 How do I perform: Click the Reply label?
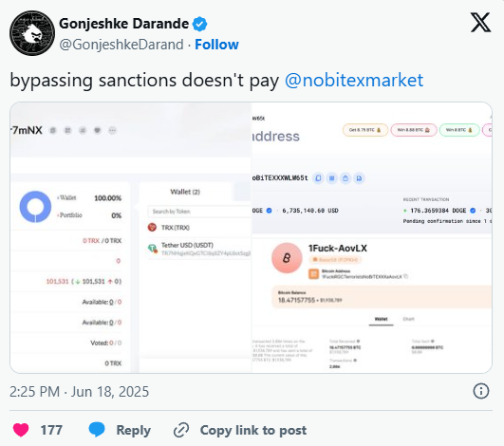pyautogui.click(x=134, y=430)
